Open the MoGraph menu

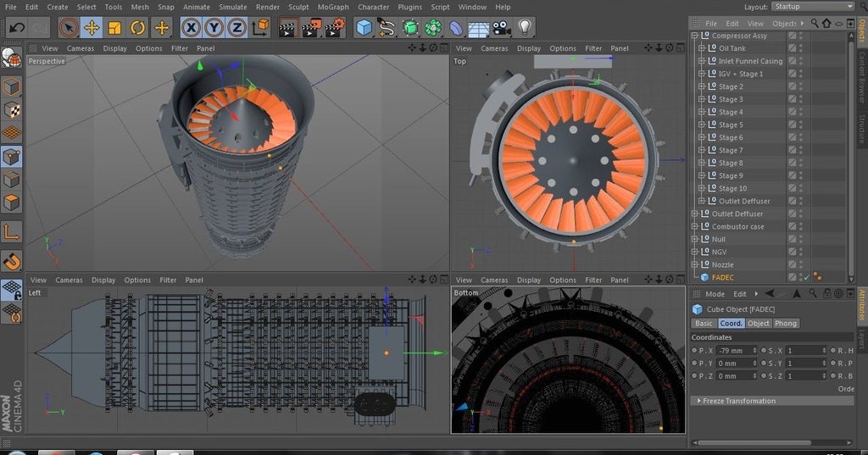(x=332, y=7)
